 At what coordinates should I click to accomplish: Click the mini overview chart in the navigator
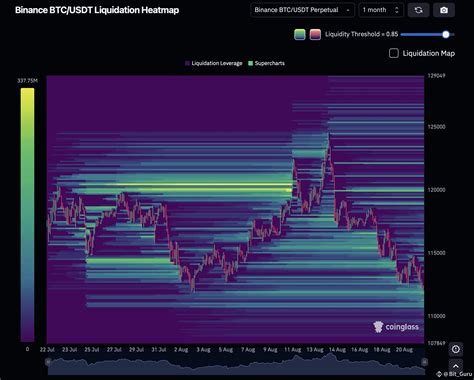(236, 364)
